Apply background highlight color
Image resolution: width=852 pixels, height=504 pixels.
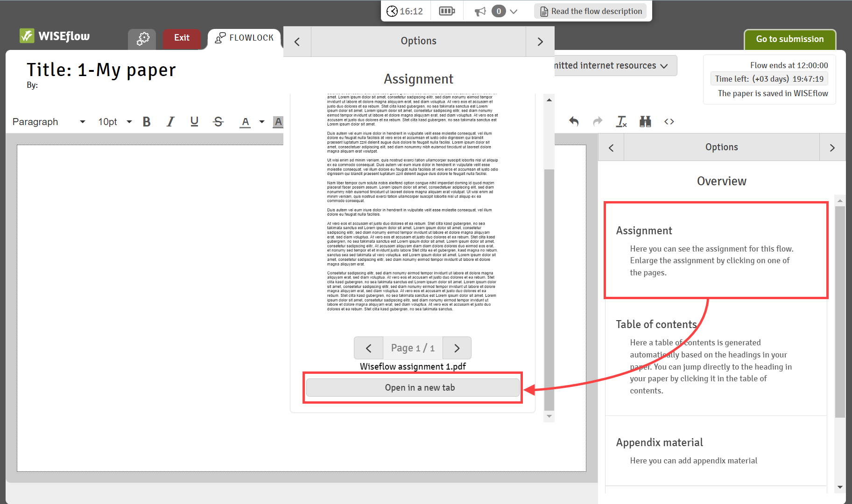pos(278,122)
